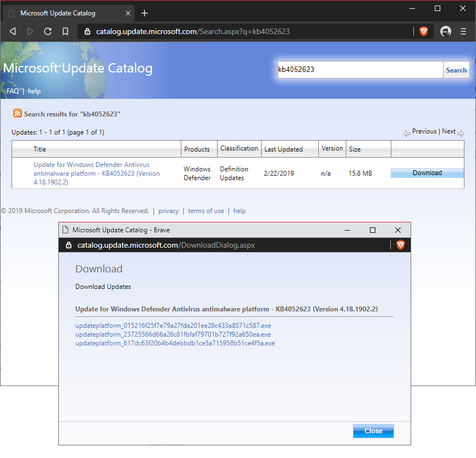Click the Brave Shields icon in Download dialog
Viewport: 476px width, 458px height.
pyautogui.click(x=400, y=245)
